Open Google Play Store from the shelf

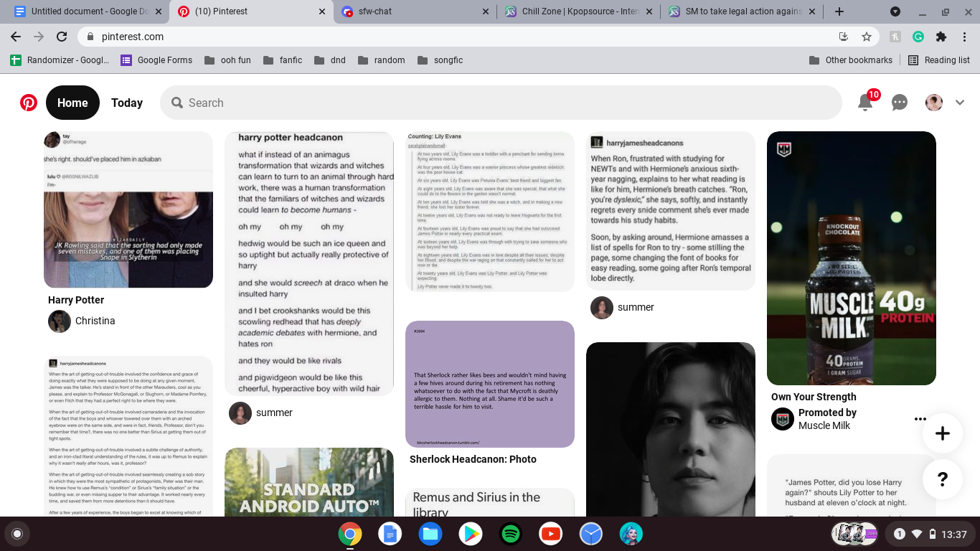tap(471, 534)
